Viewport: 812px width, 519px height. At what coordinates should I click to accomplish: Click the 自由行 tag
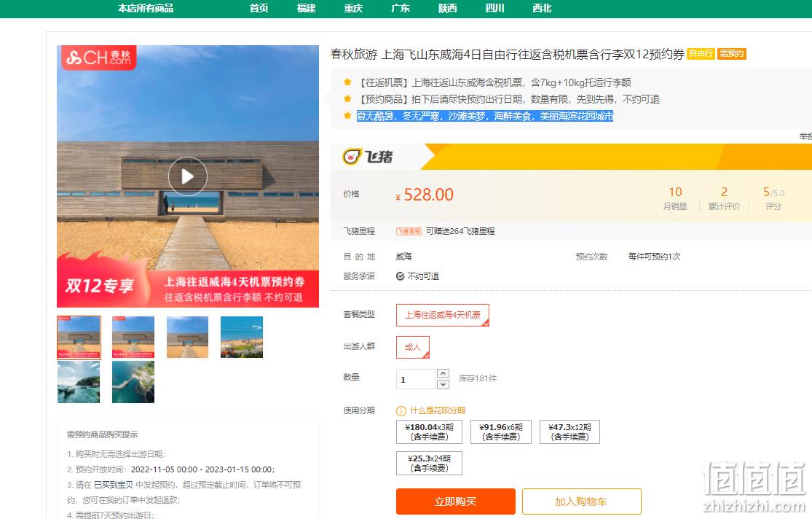tap(701, 53)
